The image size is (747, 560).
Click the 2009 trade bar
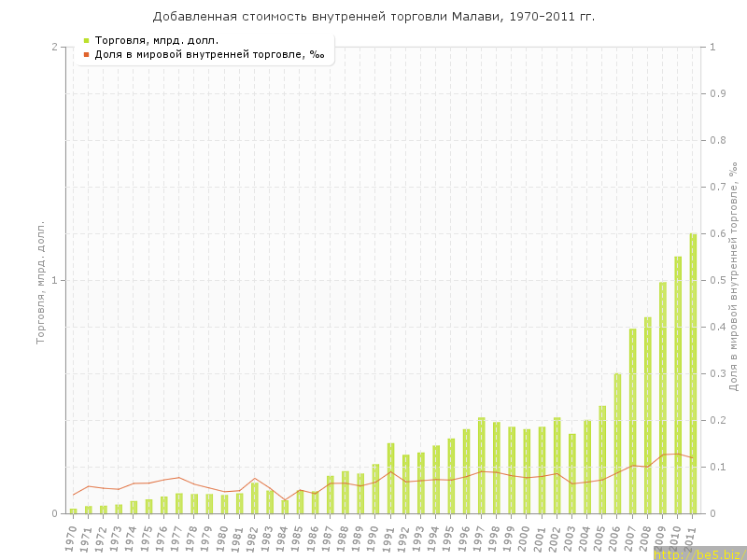tap(663, 398)
